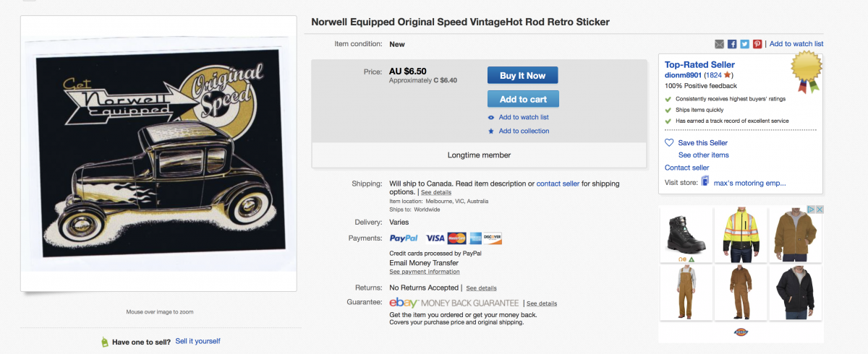Open See other items from seller
This screenshot has width=868, height=354.
click(703, 155)
